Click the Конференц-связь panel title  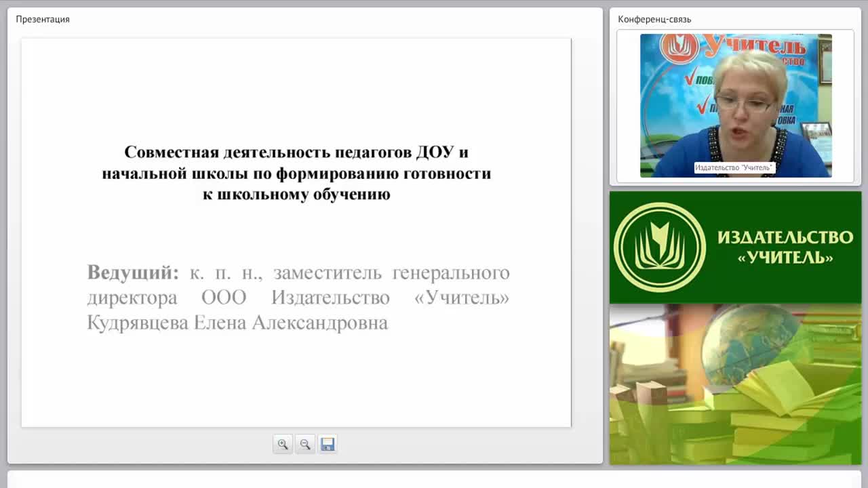click(654, 19)
